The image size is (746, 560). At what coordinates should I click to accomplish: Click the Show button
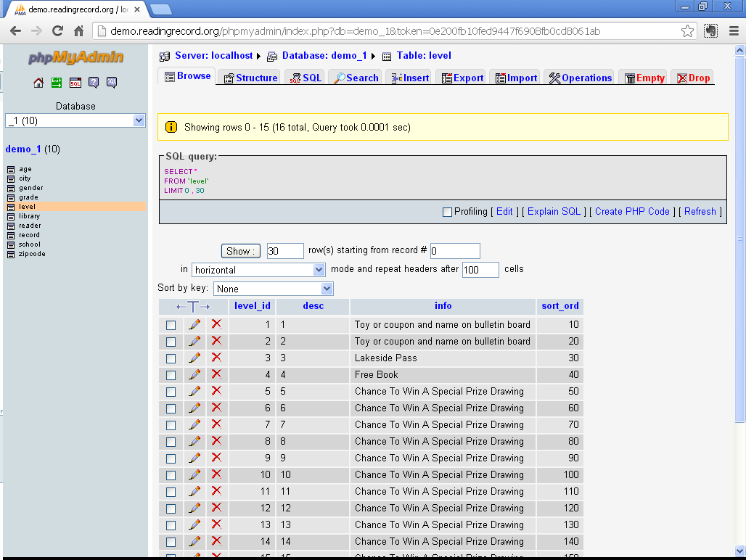(241, 251)
